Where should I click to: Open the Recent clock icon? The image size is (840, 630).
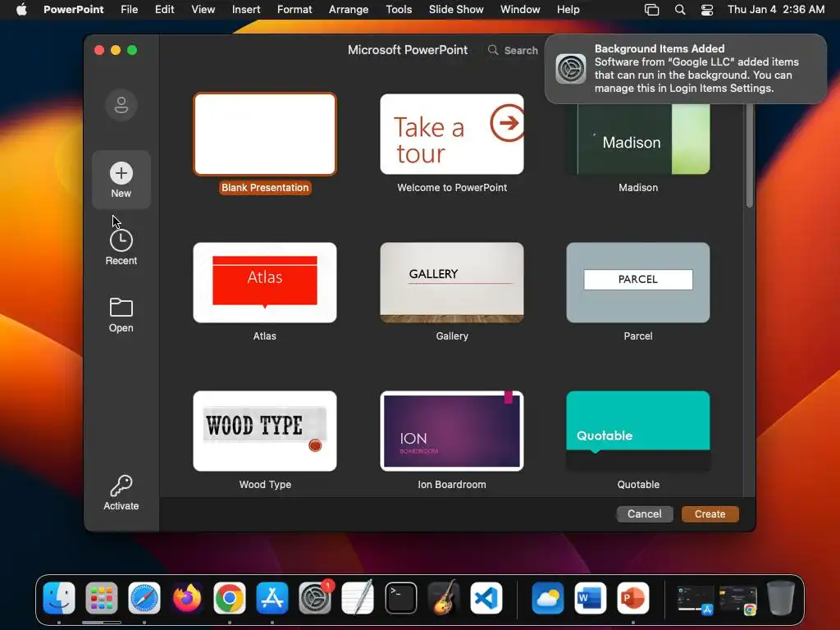point(121,240)
